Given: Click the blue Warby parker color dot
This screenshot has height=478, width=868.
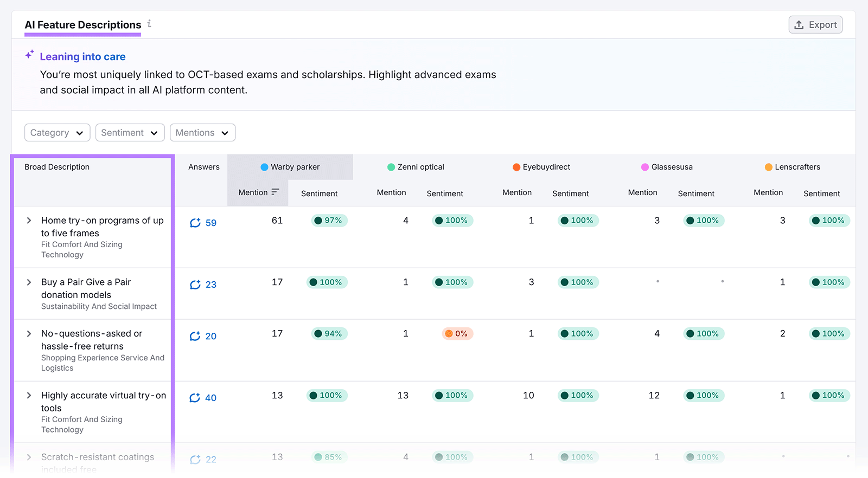Looking at the screenshot, I should pos(264,167).
